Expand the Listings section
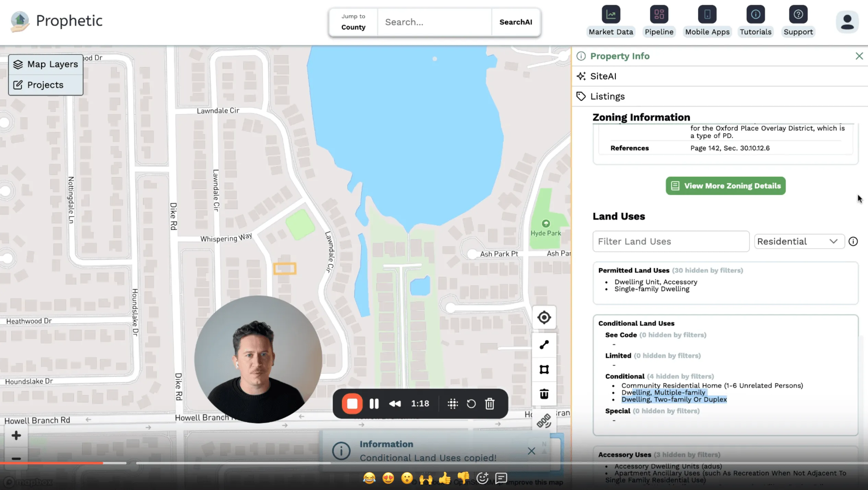 (x=607, y=96)
